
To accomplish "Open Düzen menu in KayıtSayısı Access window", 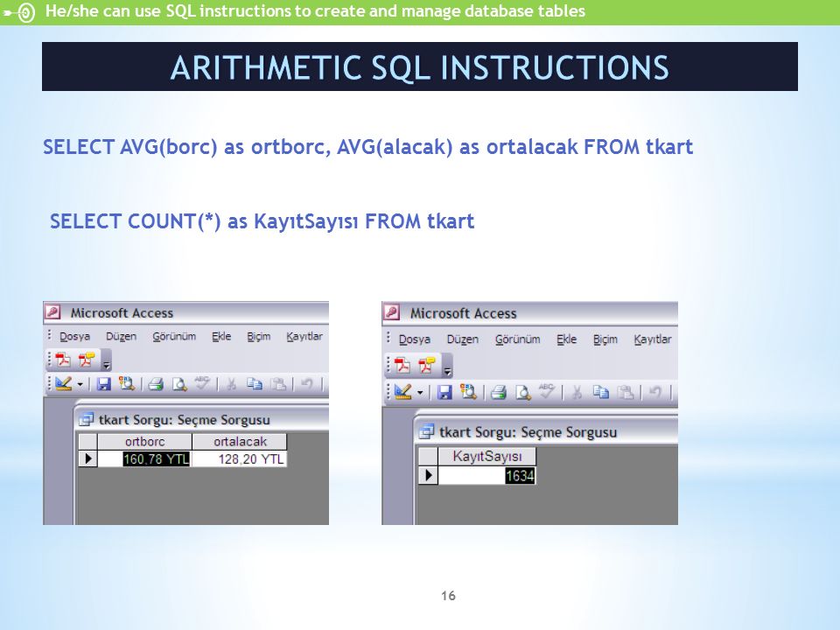I will pos(462,339).
